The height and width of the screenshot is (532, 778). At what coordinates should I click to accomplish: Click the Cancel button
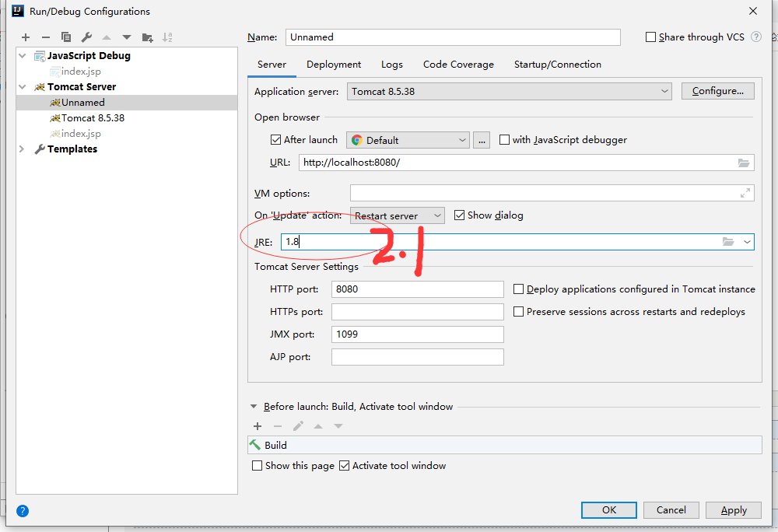[671, 510]
